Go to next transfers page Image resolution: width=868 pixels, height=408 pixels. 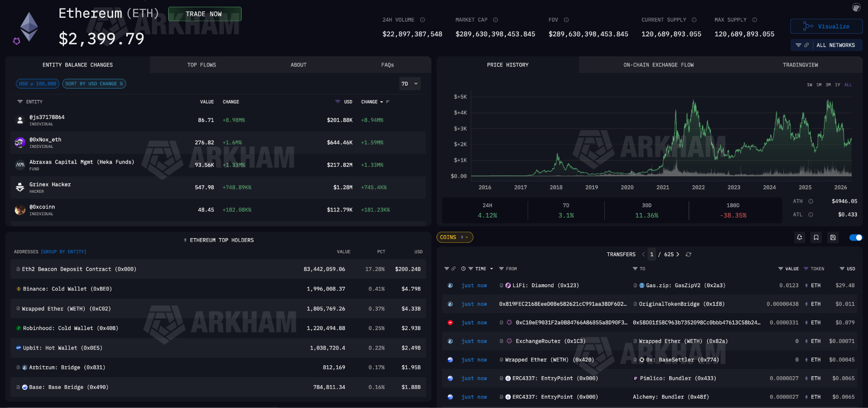(678, 254)
